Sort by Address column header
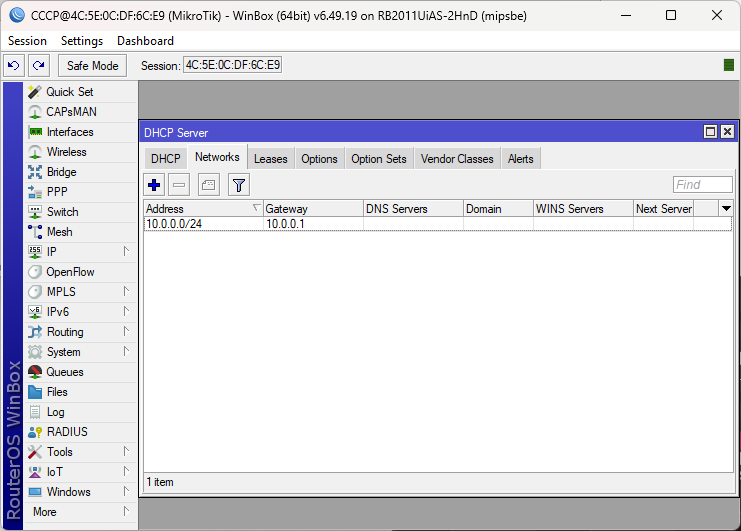Image resolution: width=741 pixels, height=531 pixels. coord(204,208)
